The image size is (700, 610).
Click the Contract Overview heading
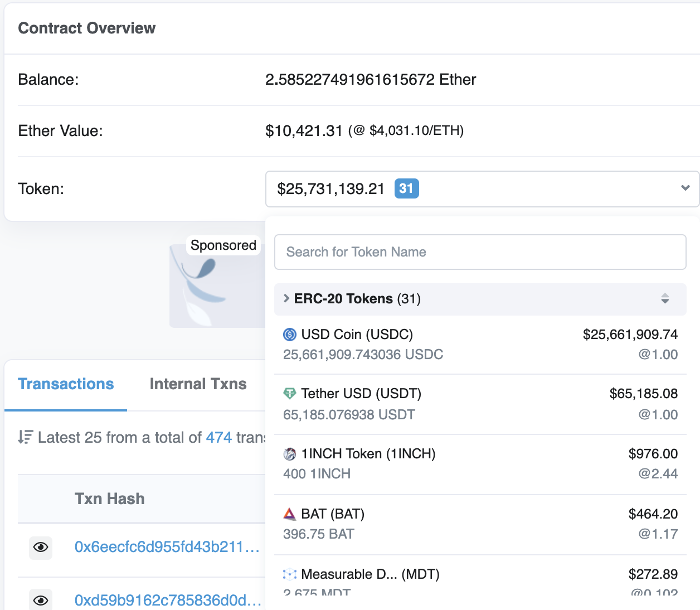tap(87, 28)
